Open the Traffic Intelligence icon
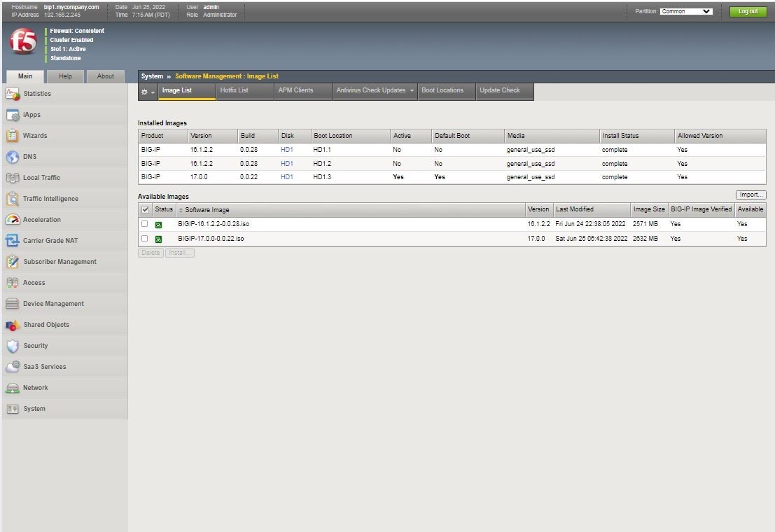Image resolution: width=775 pixels, height=532 pixels. (13, 199)
